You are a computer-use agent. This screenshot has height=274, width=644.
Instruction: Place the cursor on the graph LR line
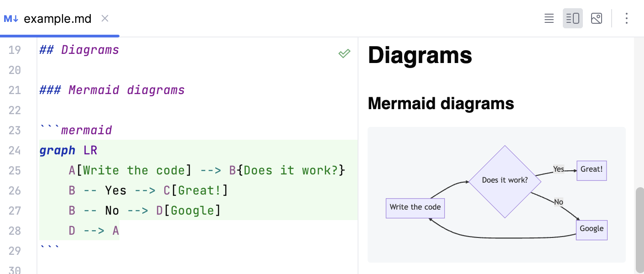click(68, 150)
